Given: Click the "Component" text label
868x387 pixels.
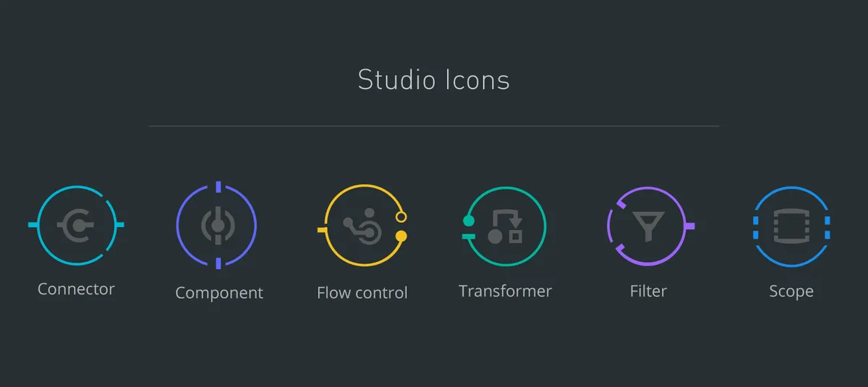Looking at the screenshot, I should click(x=219, y=293).
